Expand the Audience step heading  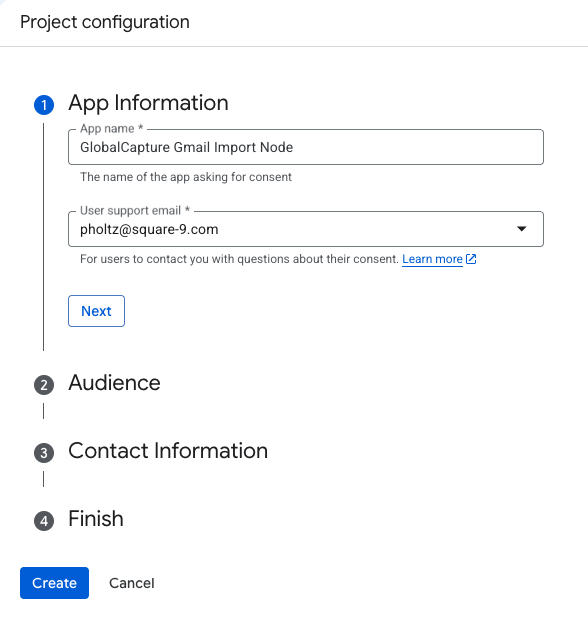114,383
